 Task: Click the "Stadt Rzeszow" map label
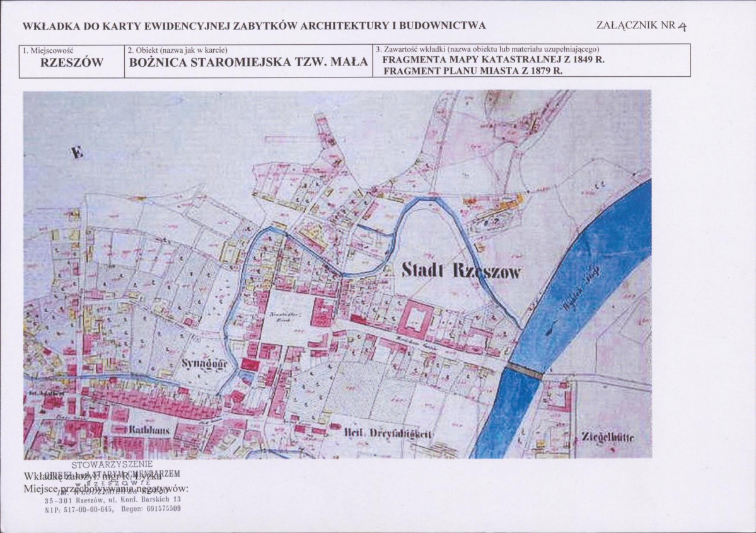[462, 271]
